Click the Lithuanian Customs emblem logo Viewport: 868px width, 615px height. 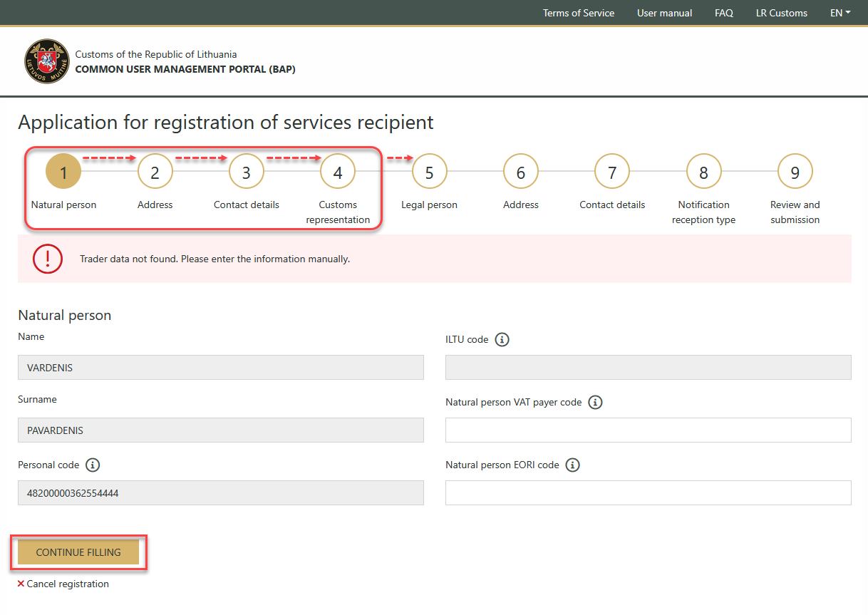click(47, 61)
